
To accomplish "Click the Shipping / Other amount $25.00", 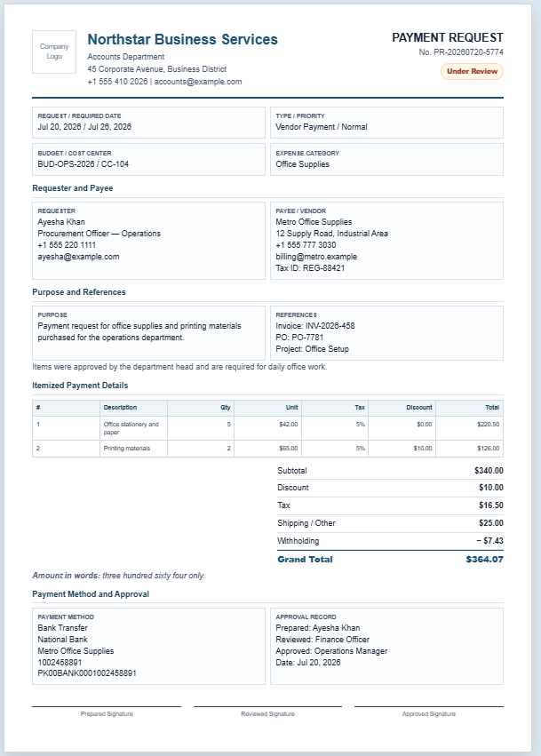I will 491,523.
